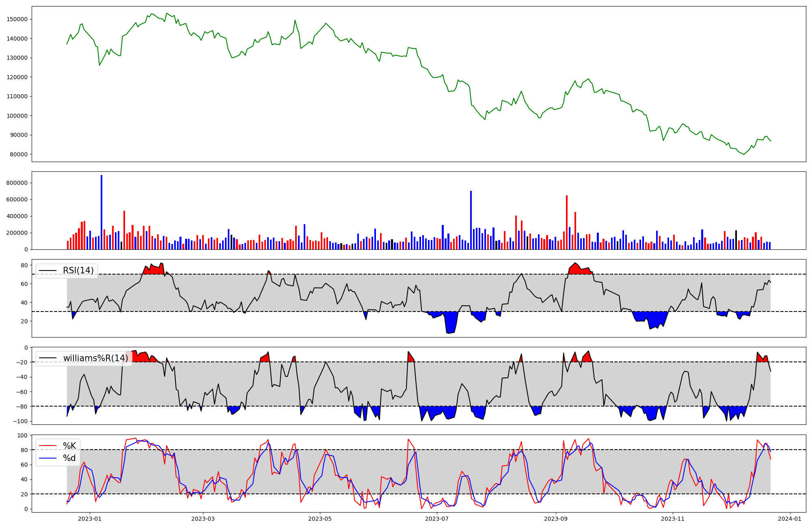Viewport: 812px width, 528px height.
Task: Click the RSI(14) legend label
Action: point(78,270)
